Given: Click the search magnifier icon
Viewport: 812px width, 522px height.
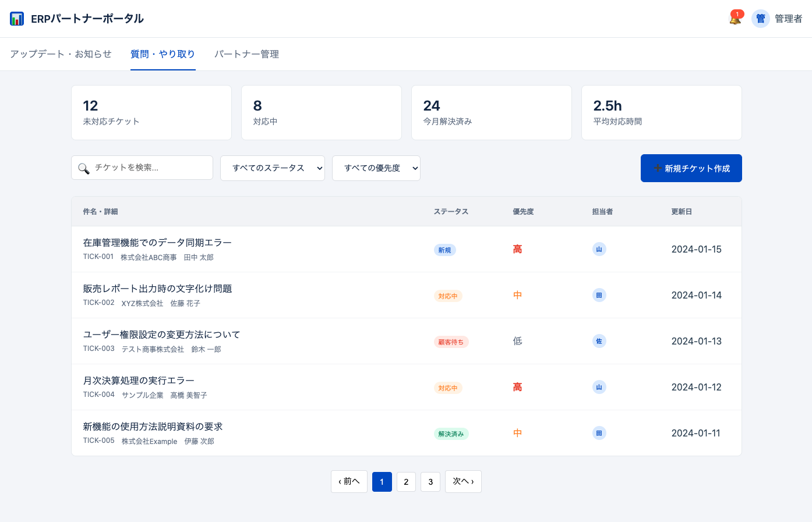Looking at the screenshot, I should 84,168.
